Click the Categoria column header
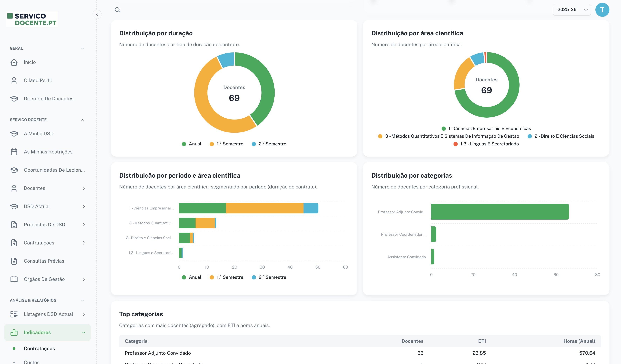This screenshot has height=364, width=621. pyautogui.click(x=136, y=341)
